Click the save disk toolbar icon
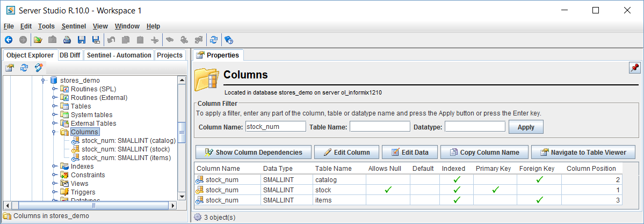Screen dimensions: 644x224 82,40
